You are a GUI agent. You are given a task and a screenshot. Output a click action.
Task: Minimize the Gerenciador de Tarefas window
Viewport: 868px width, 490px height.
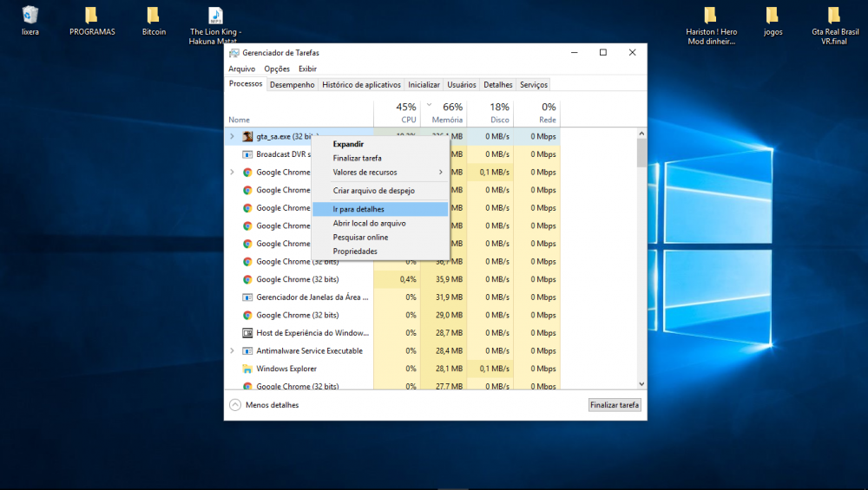(x=574, y=53)
